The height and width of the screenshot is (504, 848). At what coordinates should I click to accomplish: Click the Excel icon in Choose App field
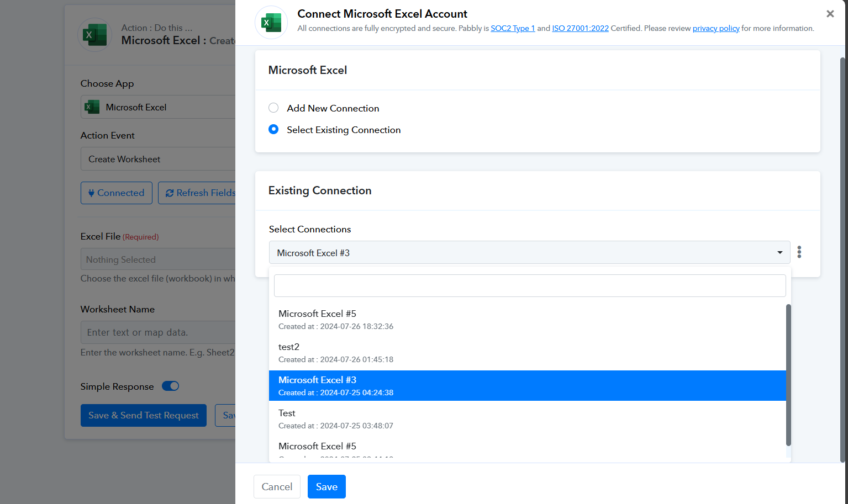coord(92,107)
